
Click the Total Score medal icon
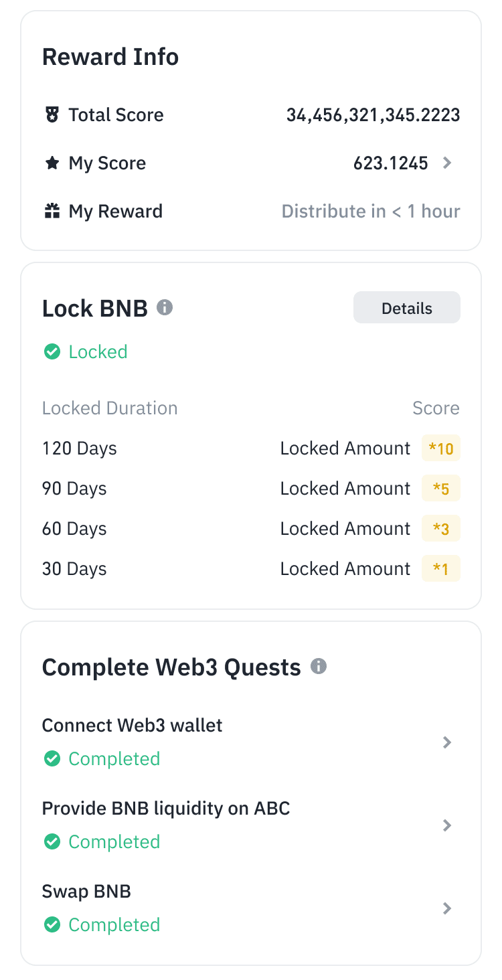point(52,115)
